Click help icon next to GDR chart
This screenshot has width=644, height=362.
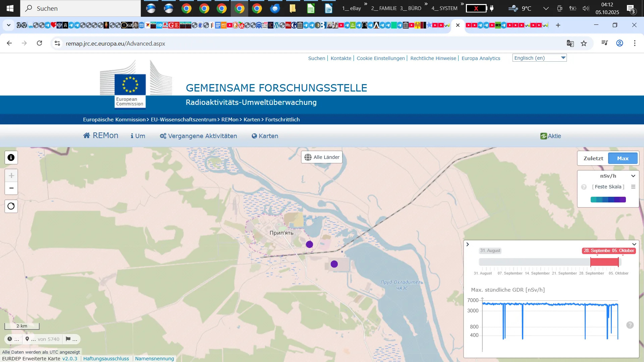click(x=630, y=325)
